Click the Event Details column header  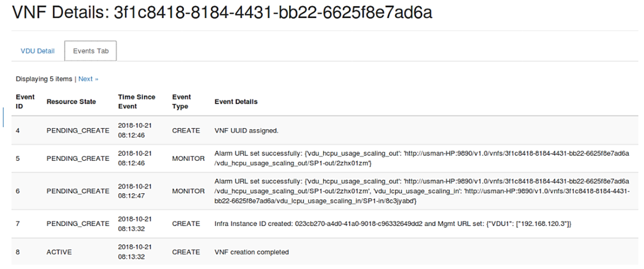click(x=236, y=102)
